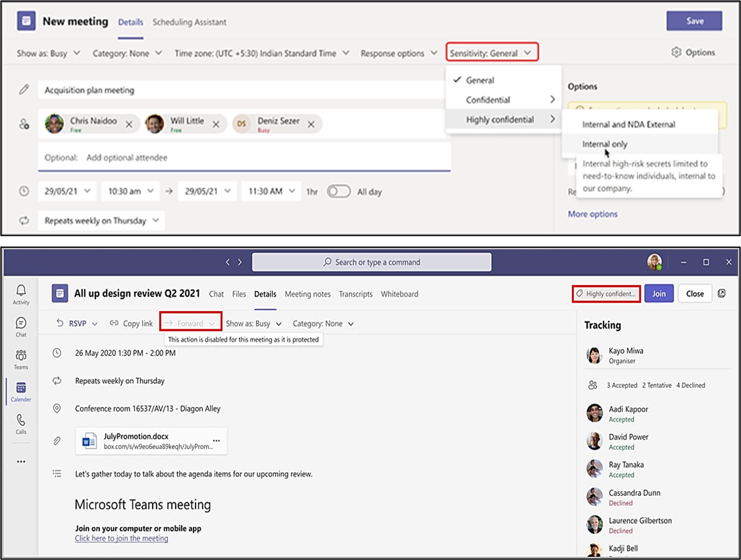This screenshot has width=741, height=560.
Task: Toggle the All day switch
Action: point(339,191)
